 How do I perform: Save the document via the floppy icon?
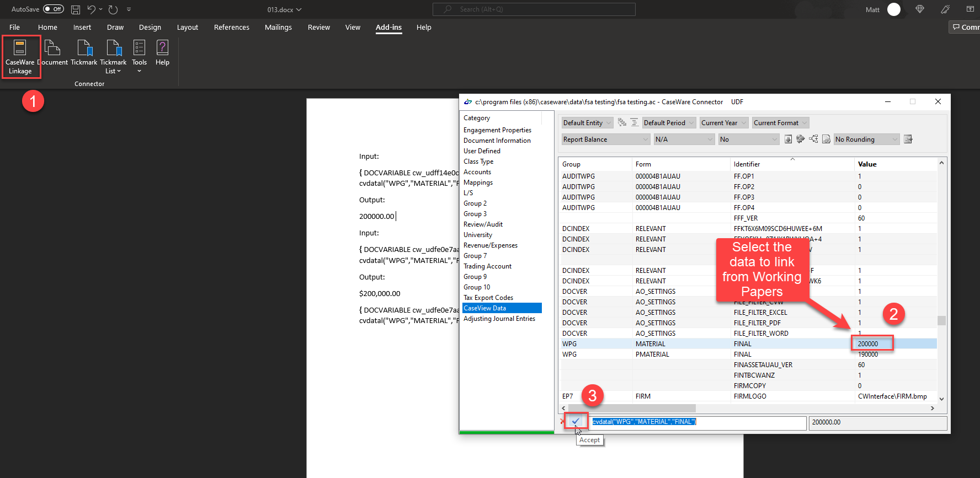tap(76, 9)
